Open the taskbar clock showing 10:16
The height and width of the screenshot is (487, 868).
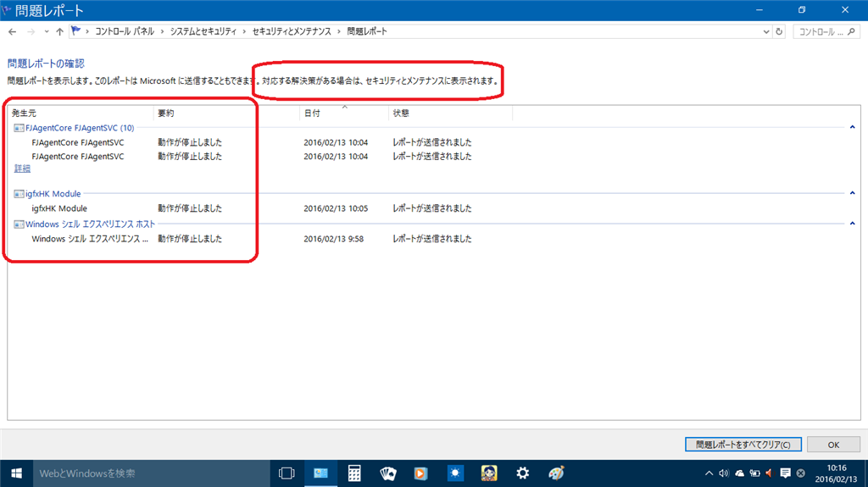click(x=837, y=473)
